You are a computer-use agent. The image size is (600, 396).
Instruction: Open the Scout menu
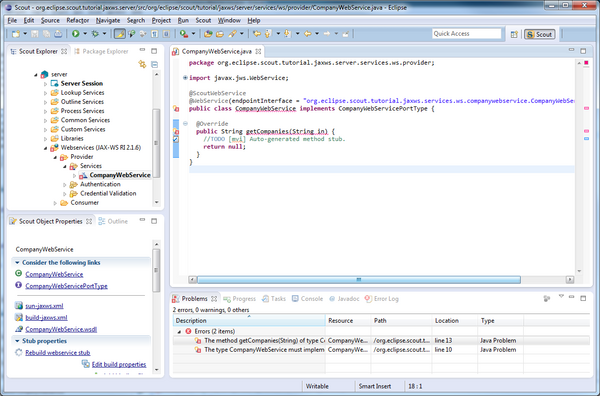[x=203, y=20]
